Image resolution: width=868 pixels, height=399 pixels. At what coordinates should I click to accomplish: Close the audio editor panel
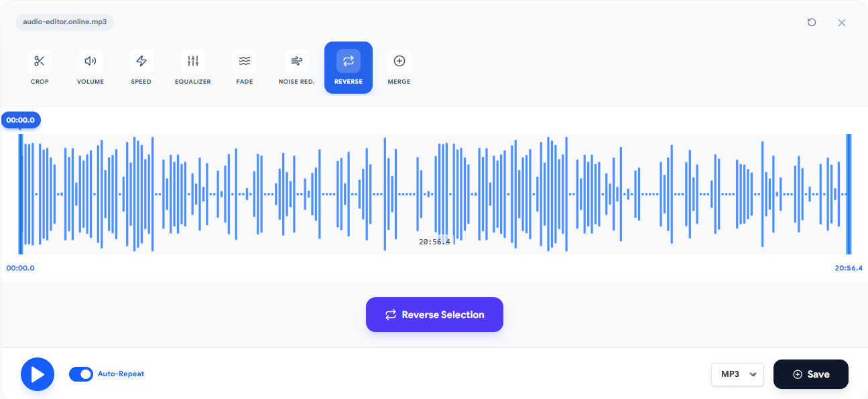click(x=842, y=23)
